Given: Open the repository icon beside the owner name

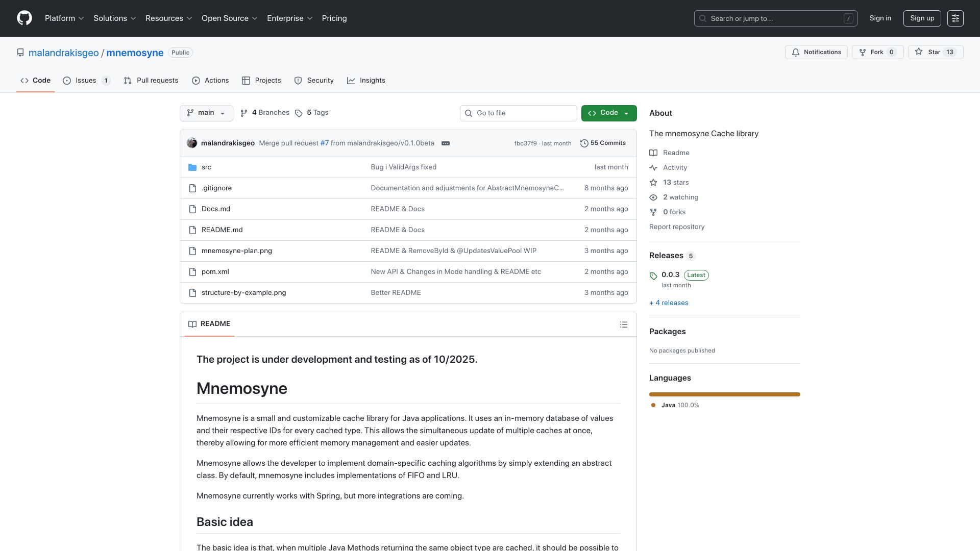Looking at the screenshot, I should 20,53.
